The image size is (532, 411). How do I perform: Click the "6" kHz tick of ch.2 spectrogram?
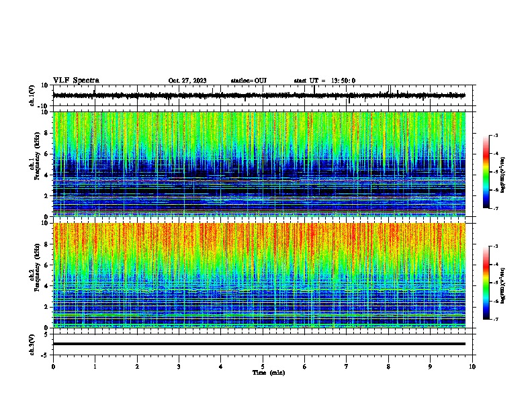[46, 265]
